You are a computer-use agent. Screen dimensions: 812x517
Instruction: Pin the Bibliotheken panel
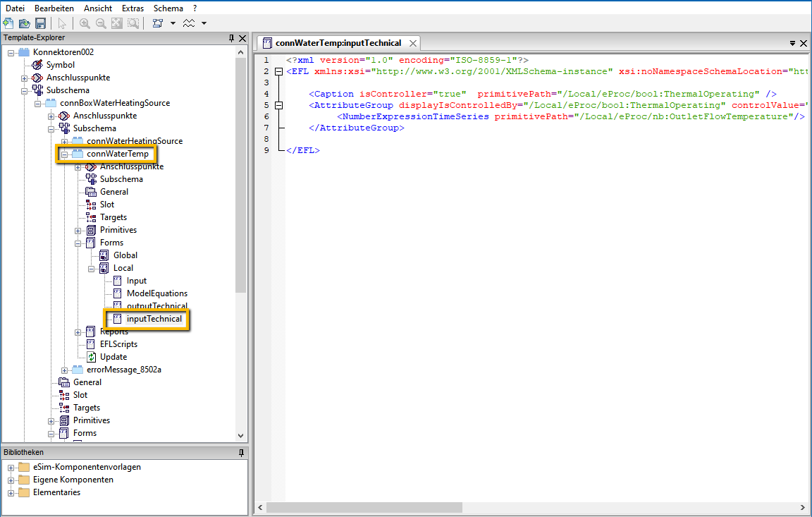coord(241,453)
